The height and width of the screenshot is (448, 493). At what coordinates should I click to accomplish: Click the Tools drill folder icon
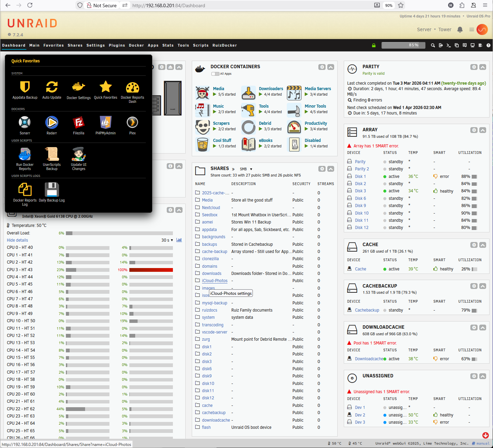click(x=248, y=110)
